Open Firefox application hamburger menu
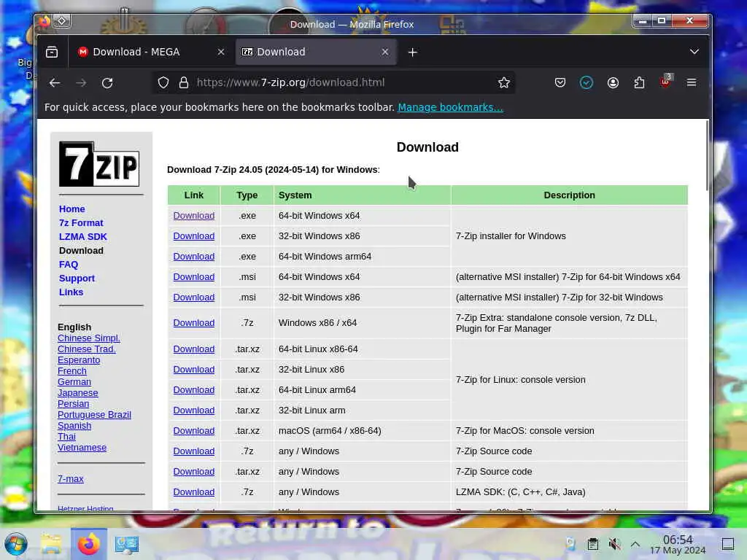The image size is (747, 560). [x=692, y=83]
